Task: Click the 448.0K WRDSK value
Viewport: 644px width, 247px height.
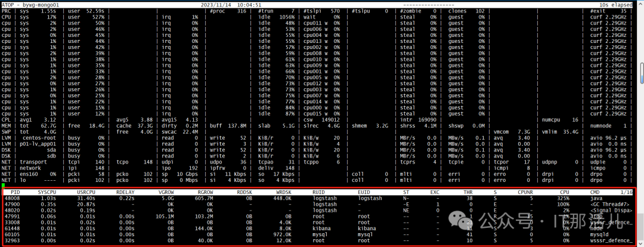Action: (x=283, y=199)
